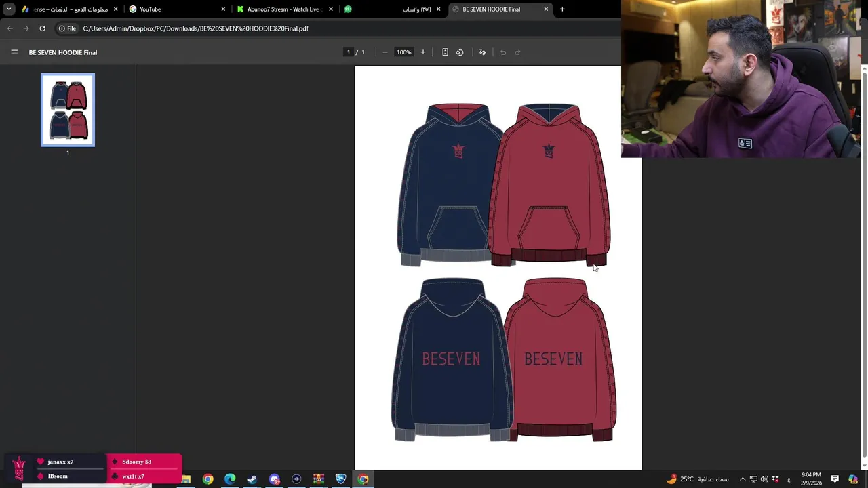Open the Copilot taskbar icon
The image size is (868, 488).
click(853, 479)
